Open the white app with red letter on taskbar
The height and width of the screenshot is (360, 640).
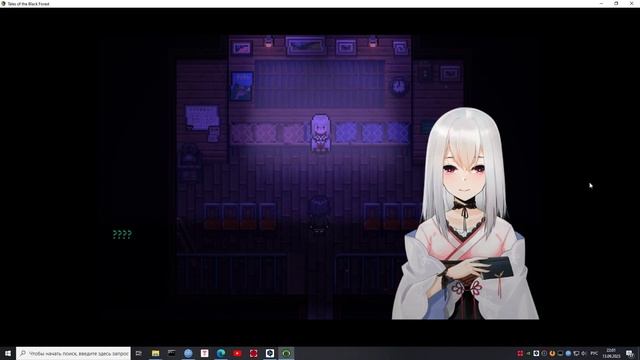click(204, 353)
